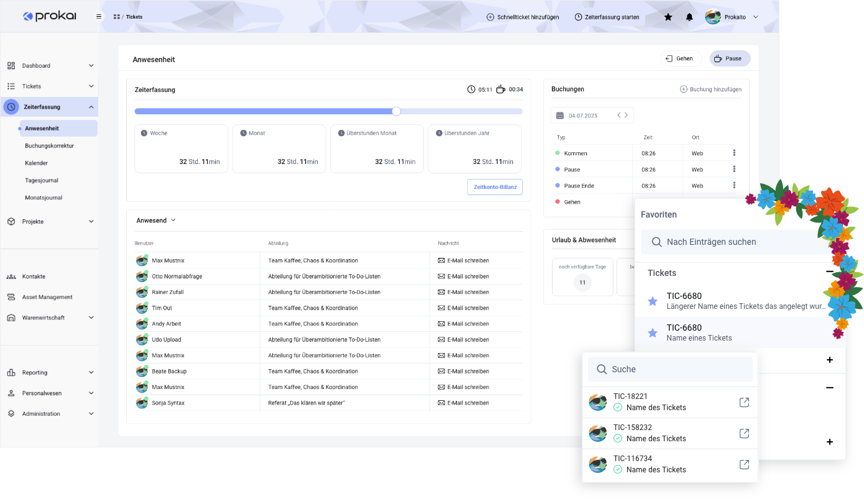Open TIC-18221 ticket in new window

point(744,402)
